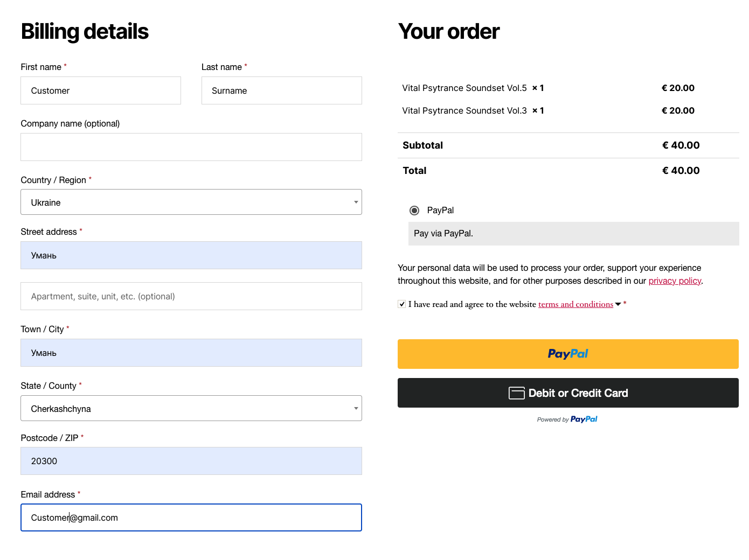Click the Email address input field
The image size is (749, 560).
191,517
